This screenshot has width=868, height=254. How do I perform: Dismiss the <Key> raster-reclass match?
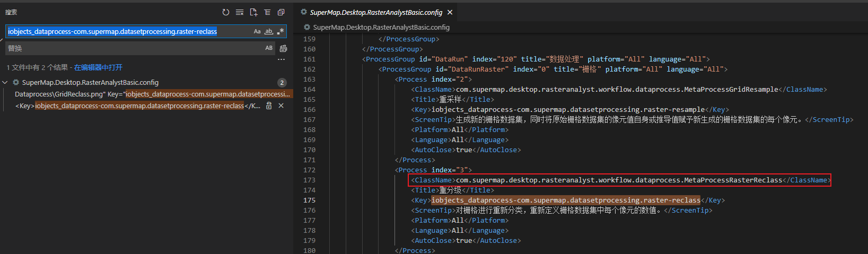[281, 106]
